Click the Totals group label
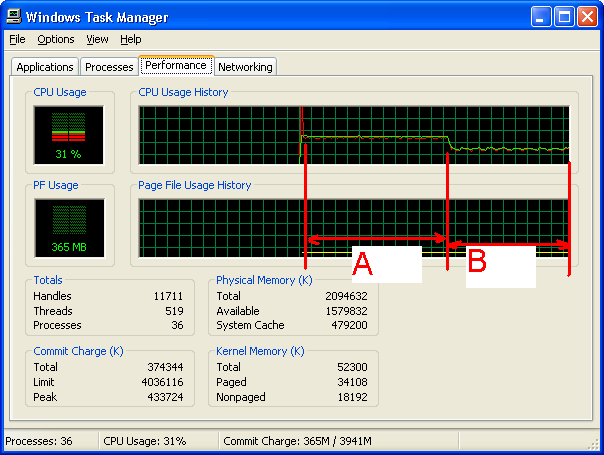The width and height of the screenshot is (604, 455). 48,280
